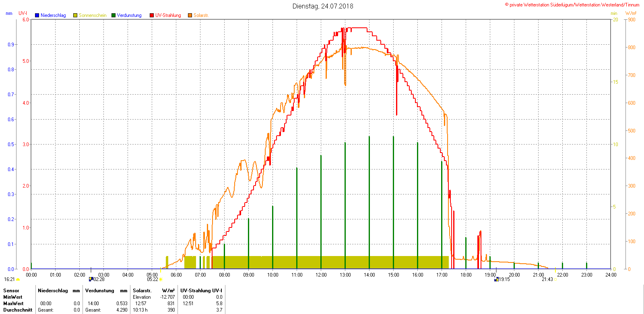The height and width of the screenshot is (314, 644).
Task: Click the 05:22 sunrise time label
Action: 153,279
